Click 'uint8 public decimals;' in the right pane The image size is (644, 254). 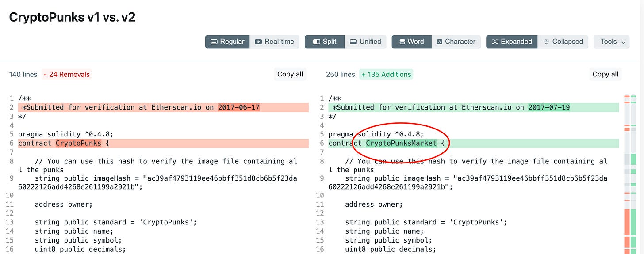(x=390, y=249)
